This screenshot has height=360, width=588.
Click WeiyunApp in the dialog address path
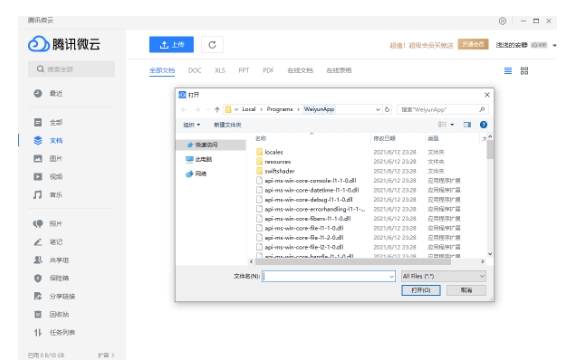319,109
